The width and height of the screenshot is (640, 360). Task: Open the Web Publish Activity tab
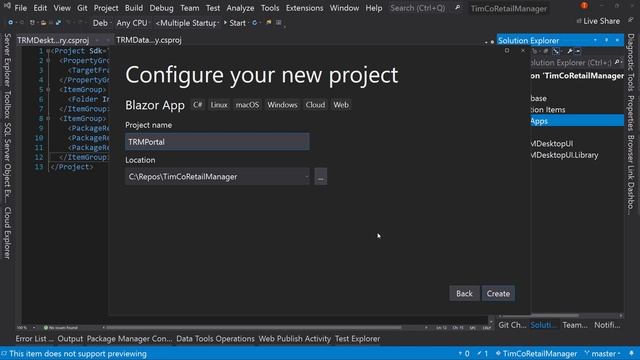tap(294, 338)
